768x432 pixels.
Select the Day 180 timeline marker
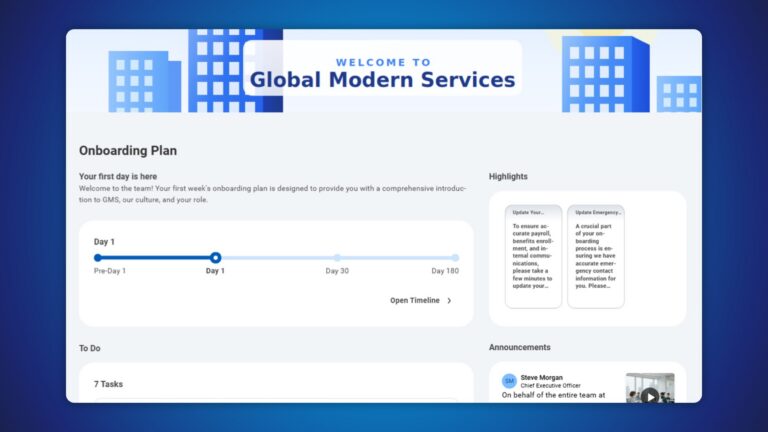[x=455, y=258]
